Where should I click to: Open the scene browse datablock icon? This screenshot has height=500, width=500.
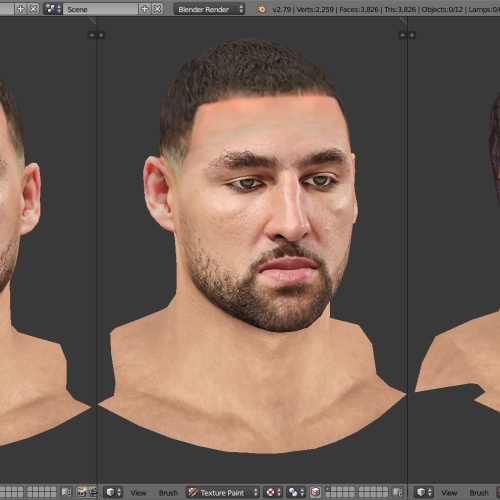(53, 9)
